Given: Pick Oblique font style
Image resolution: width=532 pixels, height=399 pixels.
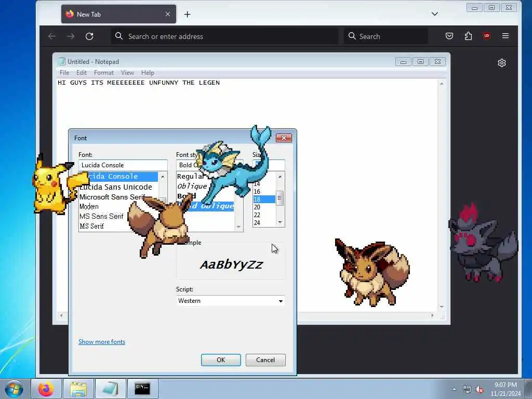Looking at the screenshot, I should [x=192, y=186].
